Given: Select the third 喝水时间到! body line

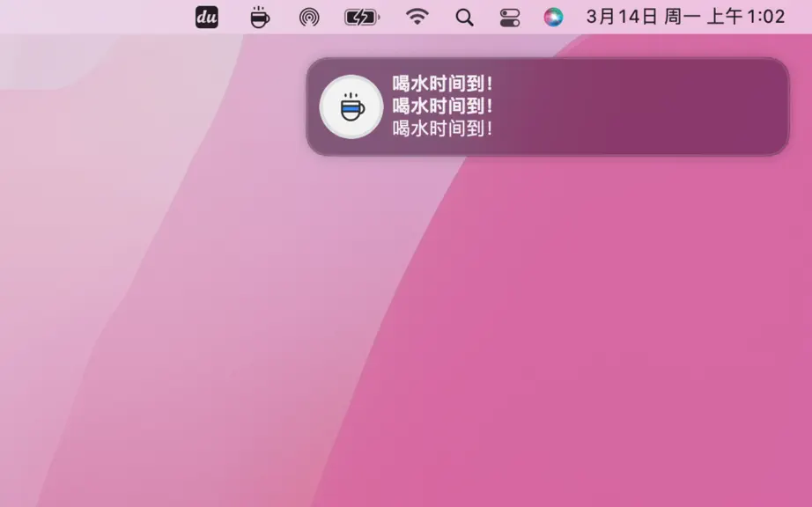Looking at the screenshot, I should tap(442, 129).
